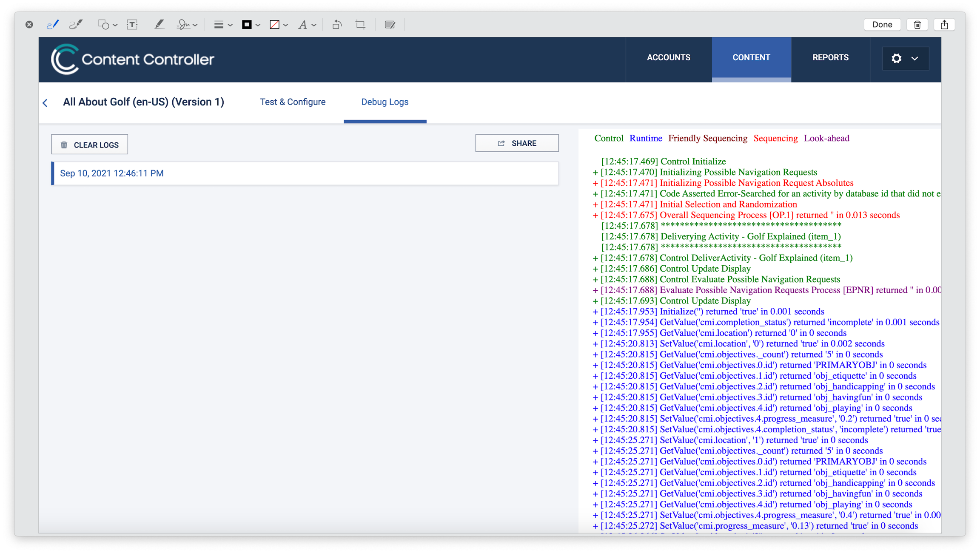
Task: Click the SHARE button above log list
Action: [517, 143]
